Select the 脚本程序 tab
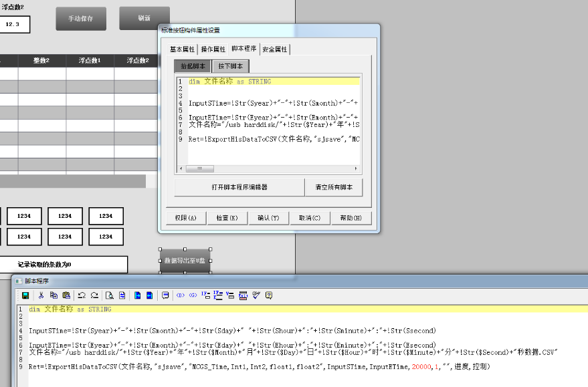 243,49
